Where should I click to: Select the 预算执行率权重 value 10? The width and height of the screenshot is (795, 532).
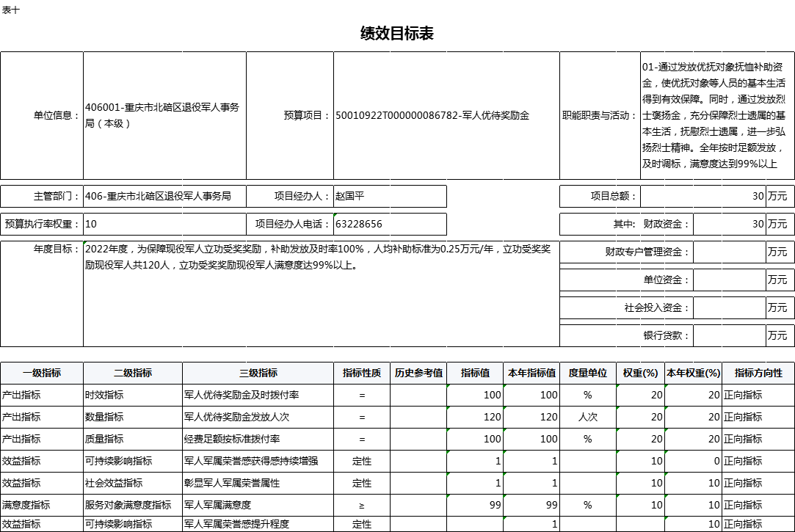pyautogui.click(x=164, y=224)
